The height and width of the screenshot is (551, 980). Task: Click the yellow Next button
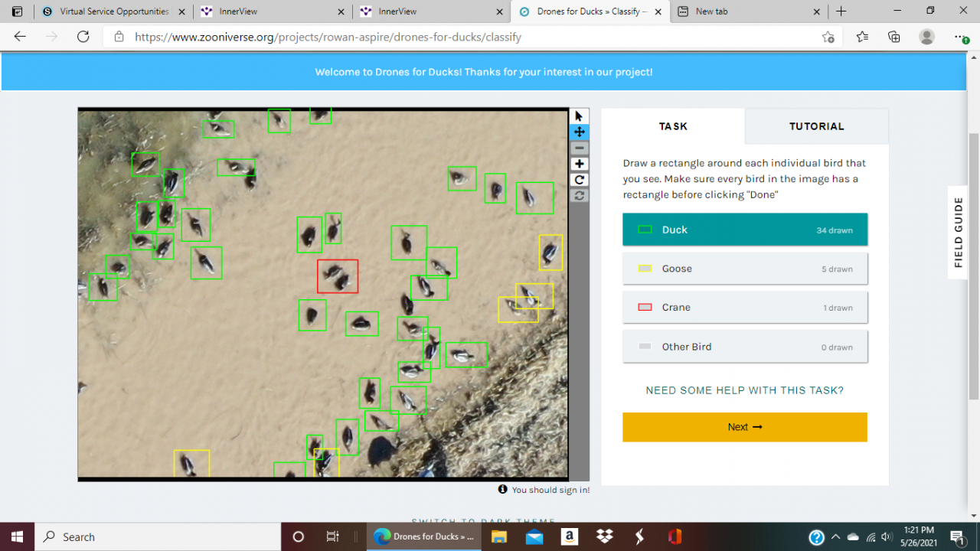[x=745, y=427]
